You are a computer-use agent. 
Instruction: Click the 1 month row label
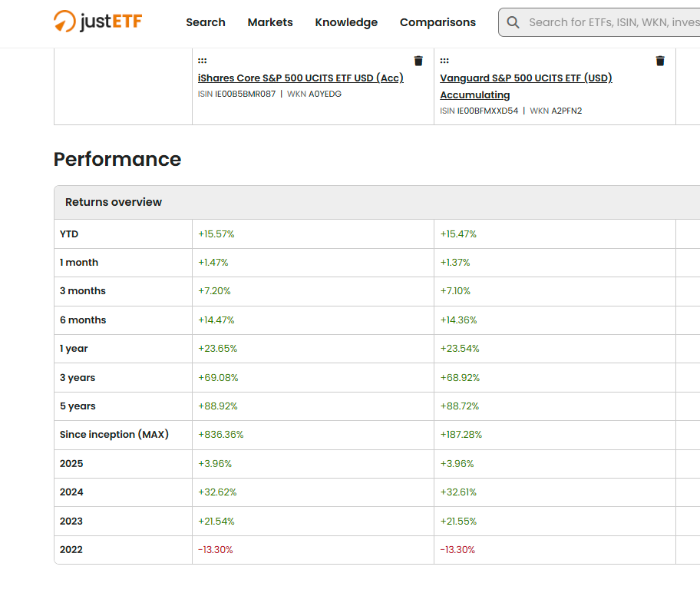(79, 262)
